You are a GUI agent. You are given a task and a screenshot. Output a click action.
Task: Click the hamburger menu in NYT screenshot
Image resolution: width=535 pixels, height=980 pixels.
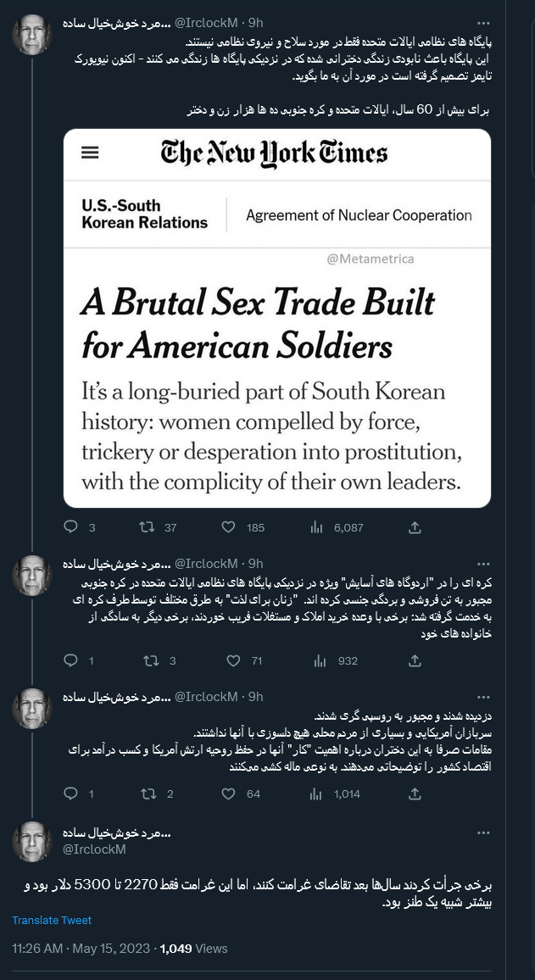[x=90, y=153]
